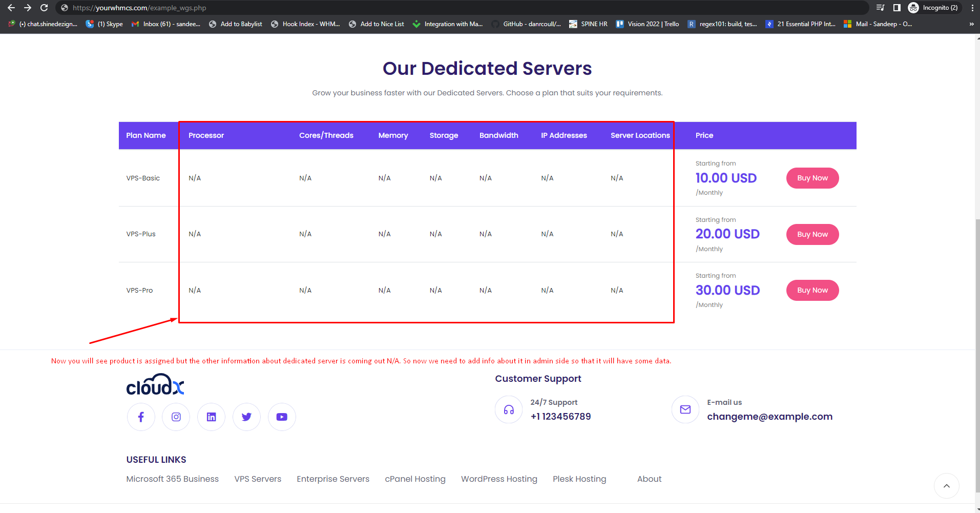
Task: Go back using the browser back arrow
Action: coord(11,8)
